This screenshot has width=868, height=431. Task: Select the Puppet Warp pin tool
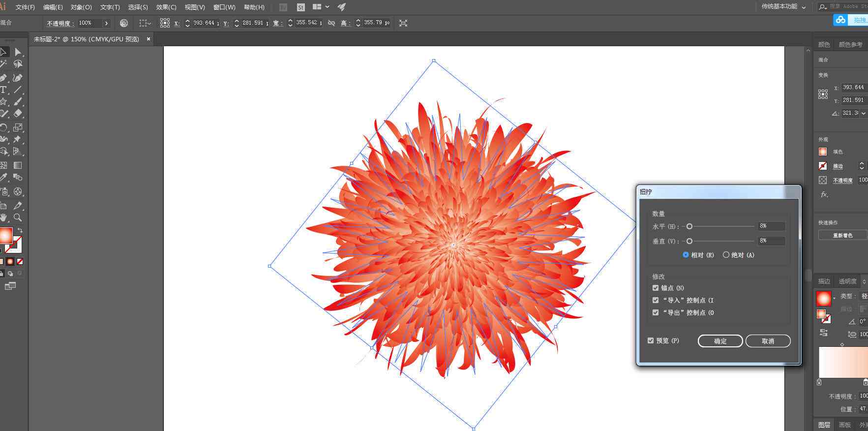pos(18,139)
